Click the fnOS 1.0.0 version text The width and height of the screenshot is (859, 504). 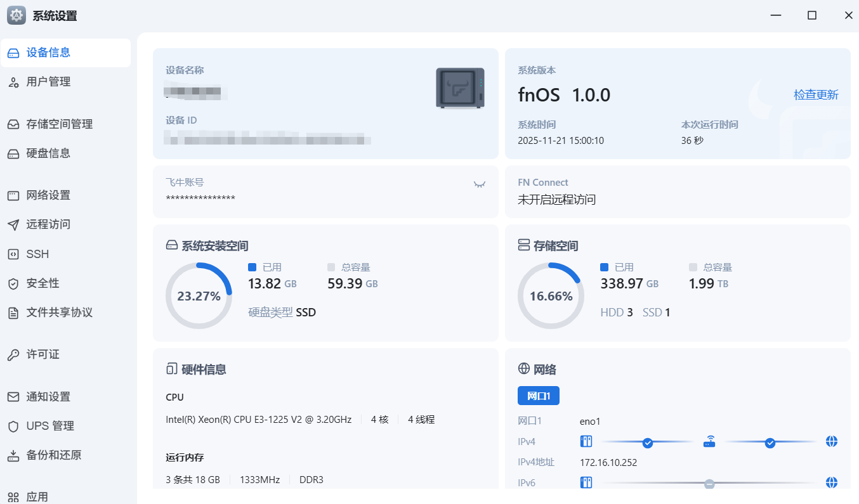tap(564, 95)
